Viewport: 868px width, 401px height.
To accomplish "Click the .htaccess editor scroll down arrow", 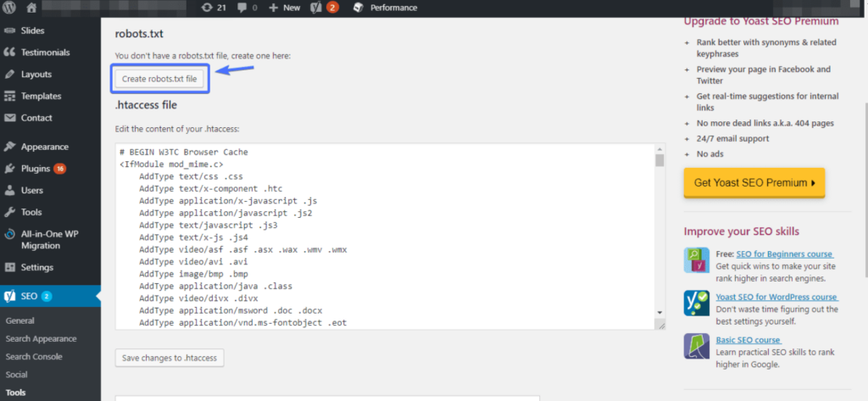I will point(659,312).
